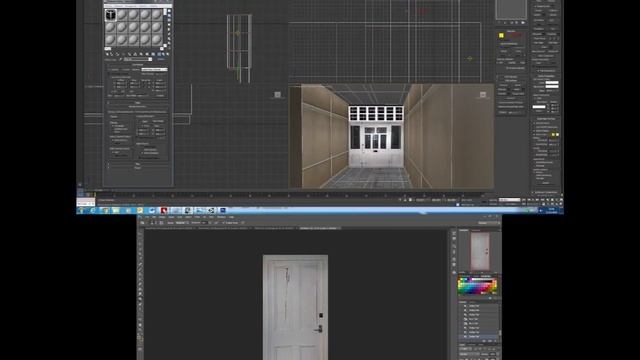
Task: Click the white input field in the bottom status bar
Action: pyautogui.click(x=509, y=200)
